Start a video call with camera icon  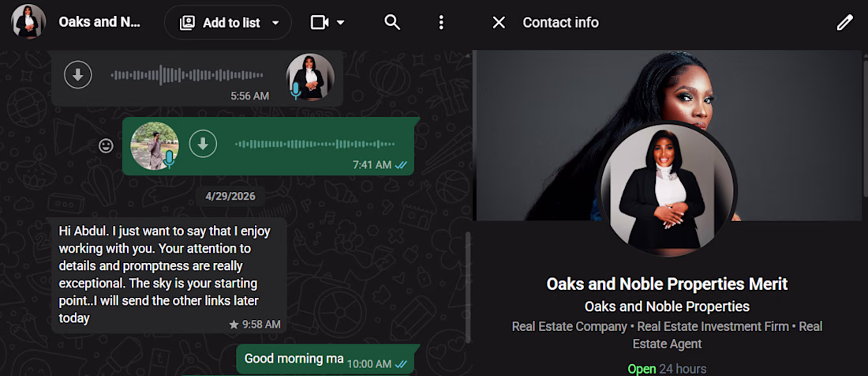(320, 22)
